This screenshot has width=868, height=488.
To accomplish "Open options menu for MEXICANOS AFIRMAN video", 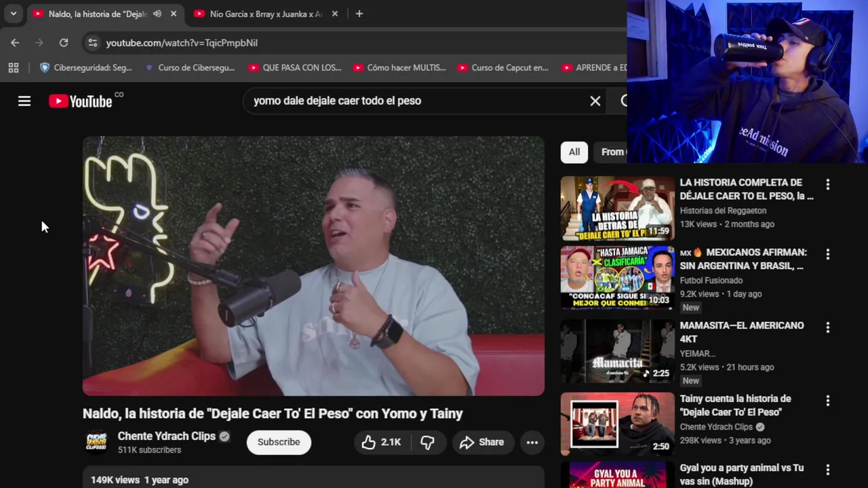I will point(827,254).
